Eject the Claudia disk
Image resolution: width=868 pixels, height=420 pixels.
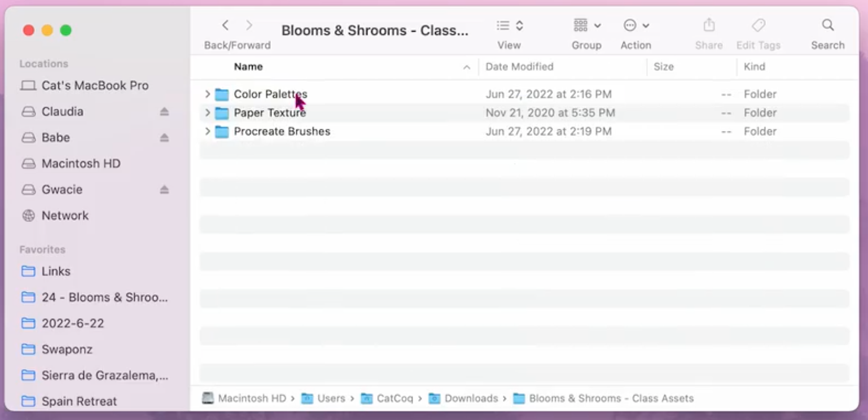(164, 111)
